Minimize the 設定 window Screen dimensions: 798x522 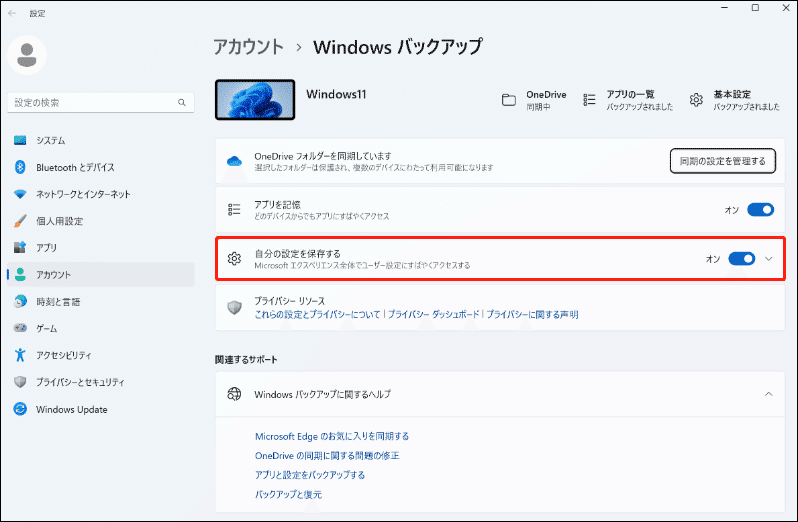coord(725,8)
